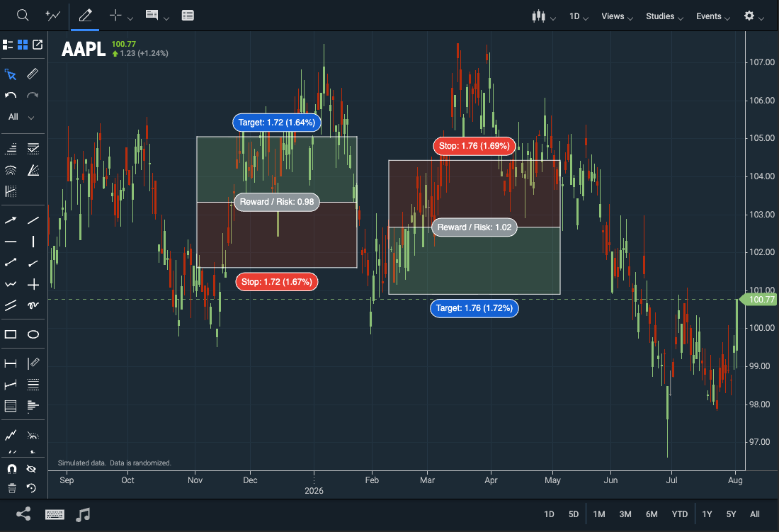
Task: Switch drawing palette to list view
Action: point(8,45)
